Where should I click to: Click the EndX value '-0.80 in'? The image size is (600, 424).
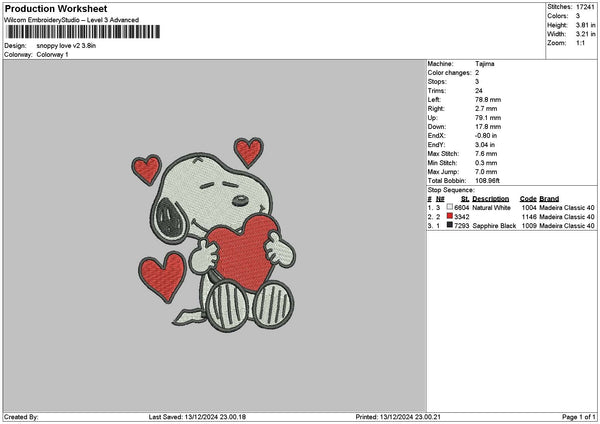(486, 135)
